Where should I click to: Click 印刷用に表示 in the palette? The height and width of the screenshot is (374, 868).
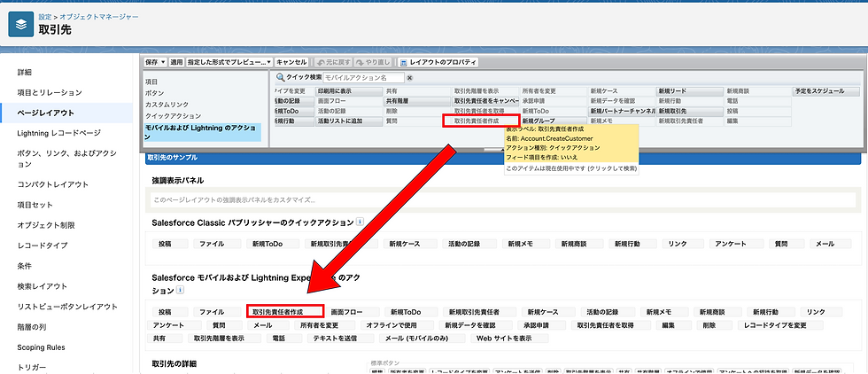click(349, 91)
